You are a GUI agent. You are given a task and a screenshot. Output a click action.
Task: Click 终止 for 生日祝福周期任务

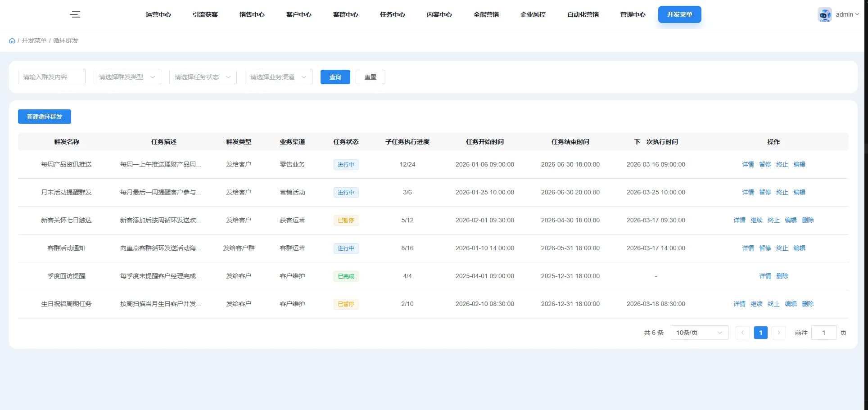[773, 304]
